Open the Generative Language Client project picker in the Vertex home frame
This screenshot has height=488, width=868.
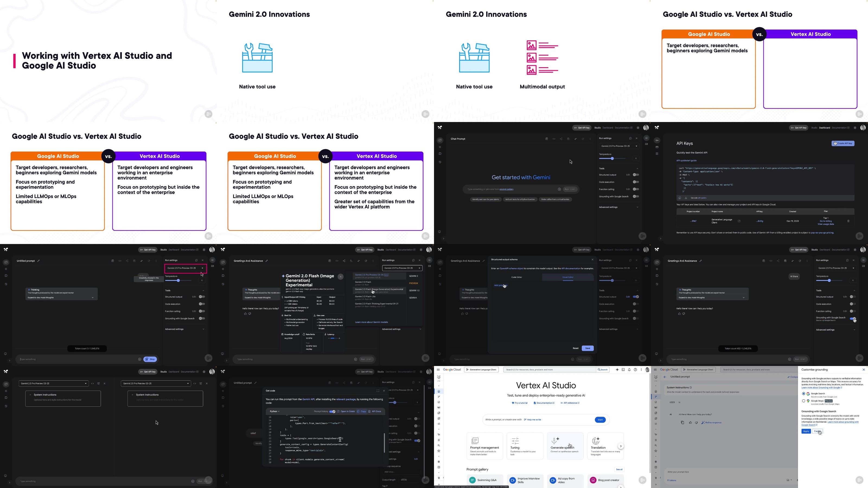pyautogui.click(x=481, y=370)
